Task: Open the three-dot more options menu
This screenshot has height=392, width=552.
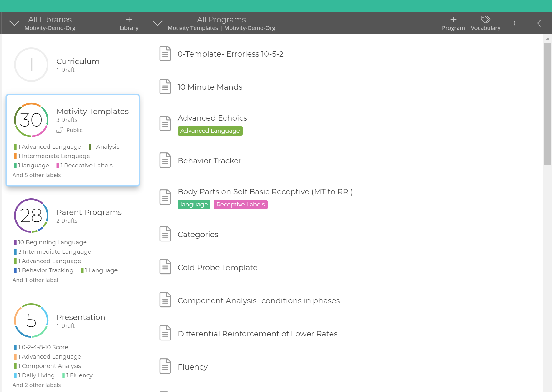Action: point(514,23)
